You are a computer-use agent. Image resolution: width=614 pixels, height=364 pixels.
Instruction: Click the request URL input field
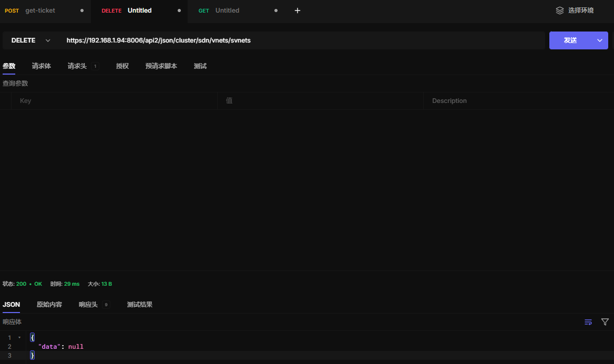pos(300,40)
